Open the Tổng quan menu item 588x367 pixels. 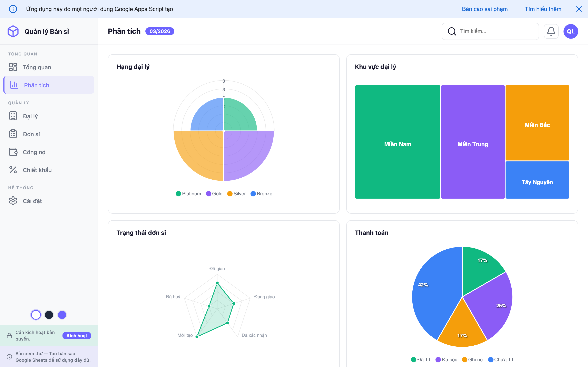(x=37, y=67)
